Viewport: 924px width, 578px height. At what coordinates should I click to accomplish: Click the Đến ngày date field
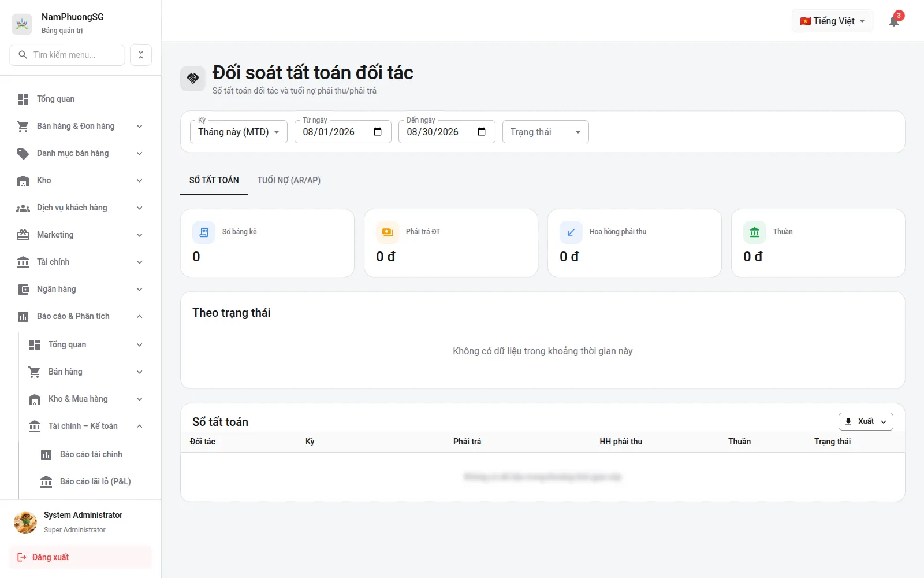[447, 132]
